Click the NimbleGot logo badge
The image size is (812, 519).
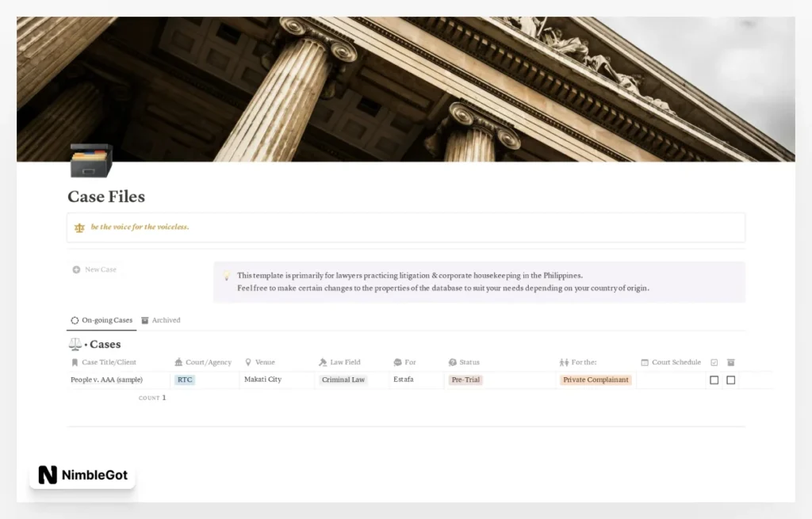83,475
